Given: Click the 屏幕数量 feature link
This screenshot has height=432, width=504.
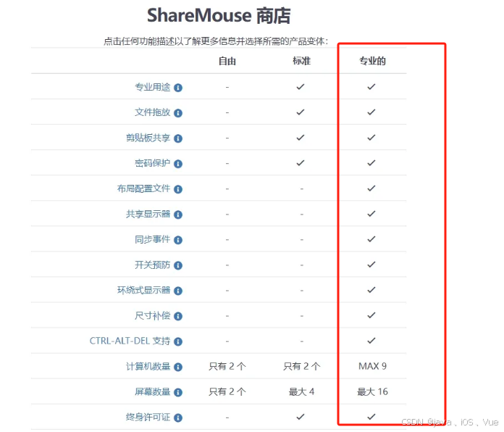Looking at the screenshot, I should pos(152,392).
